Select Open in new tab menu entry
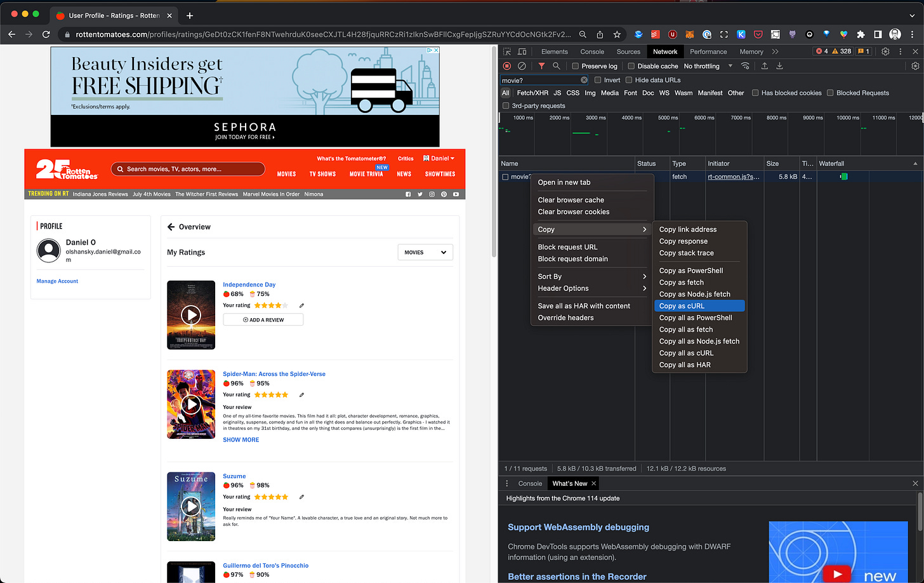924x583 pixels. [x=591, y=182]
